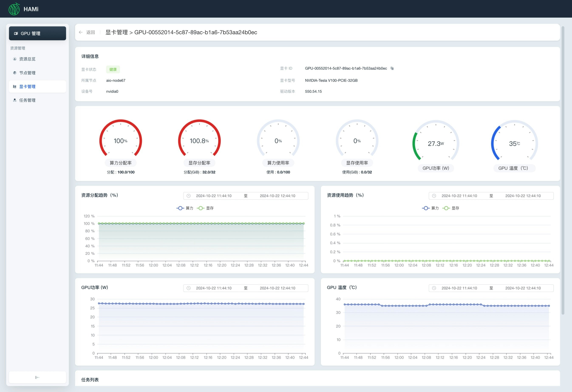Open 显卡管理 in sidebar menu
Screen dimensions: 572x392
pos(27,87)
